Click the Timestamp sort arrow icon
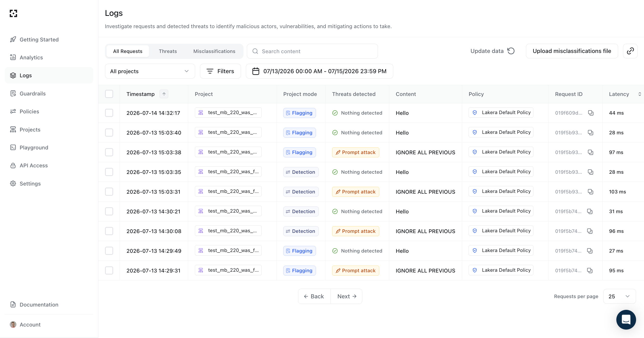This screenshot has height=338, width=644. [164, 94]
